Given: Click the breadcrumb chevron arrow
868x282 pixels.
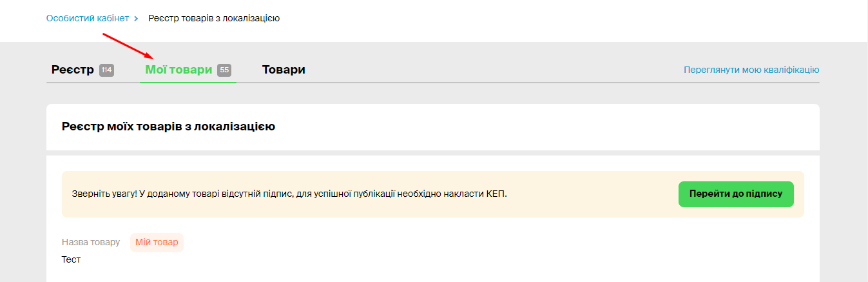Looking at the screenshot, I should pos(137,18).
